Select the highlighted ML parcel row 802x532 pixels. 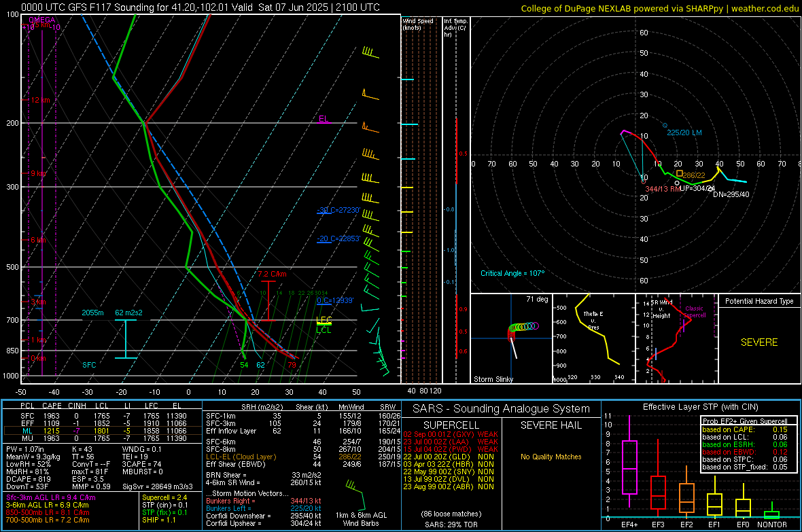[103, 431]
